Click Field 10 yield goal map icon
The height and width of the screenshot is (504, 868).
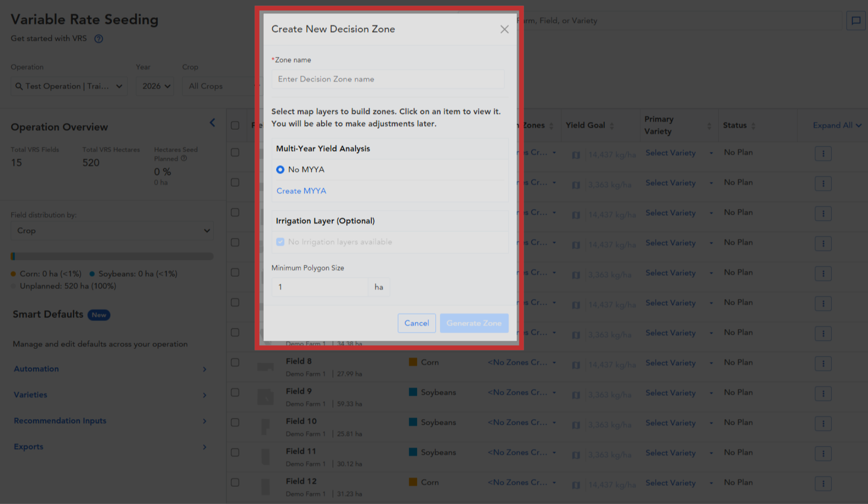point(576,425)
